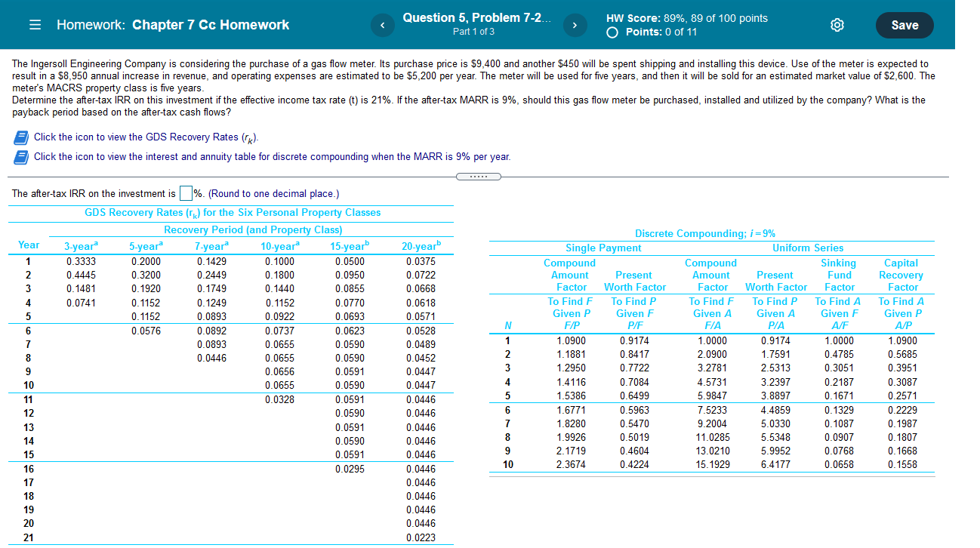Screen dimensions: 980x548
Task: Click the 0.1671 A/F value for N=5
Action: [839, 396]
